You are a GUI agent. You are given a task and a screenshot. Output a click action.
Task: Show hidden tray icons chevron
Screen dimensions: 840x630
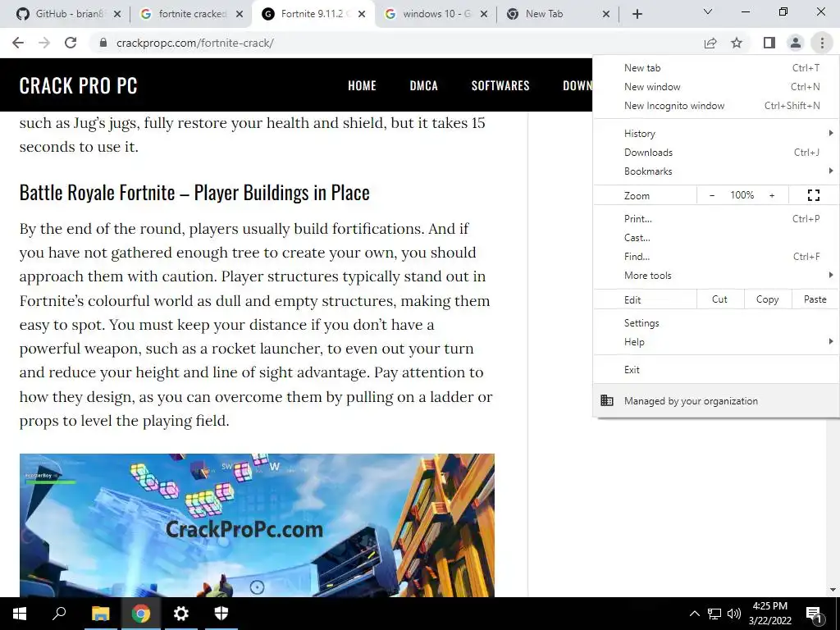coord(694,614)
